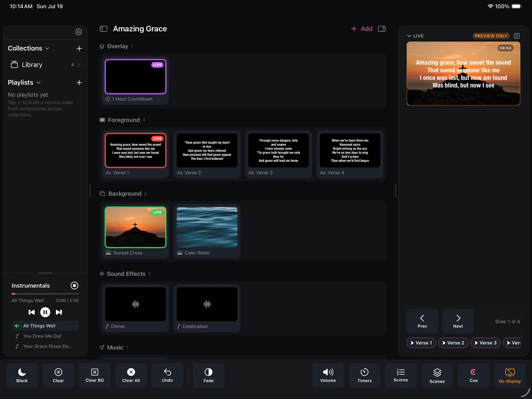Jump to Verse 3 chip

(485, 343)
